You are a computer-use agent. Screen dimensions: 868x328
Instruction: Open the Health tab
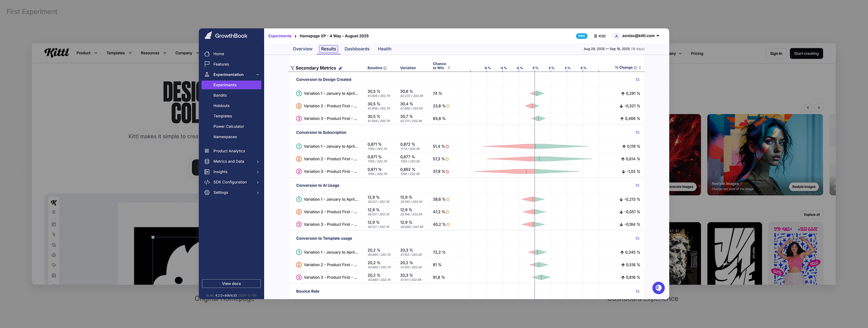tap(384, 49)
